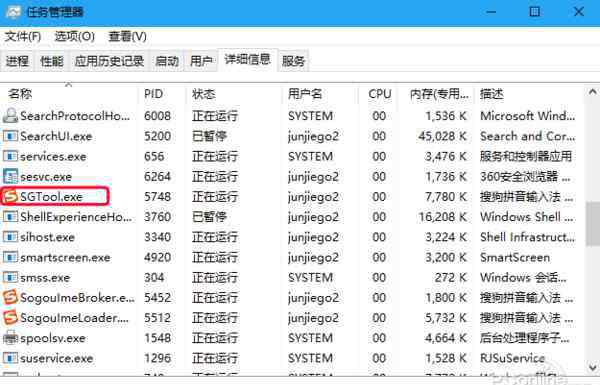Image resolution: width=600 pixels, height=385 pixels.
Task: Sort by the 状态 column header
Action: coord(234,94)
